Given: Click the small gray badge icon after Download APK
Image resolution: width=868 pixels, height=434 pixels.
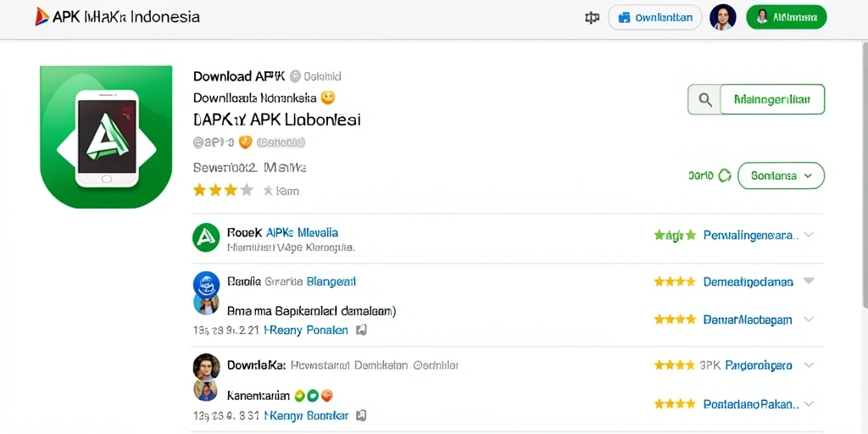Looking at the screenshot, I should tap(295, 75).
